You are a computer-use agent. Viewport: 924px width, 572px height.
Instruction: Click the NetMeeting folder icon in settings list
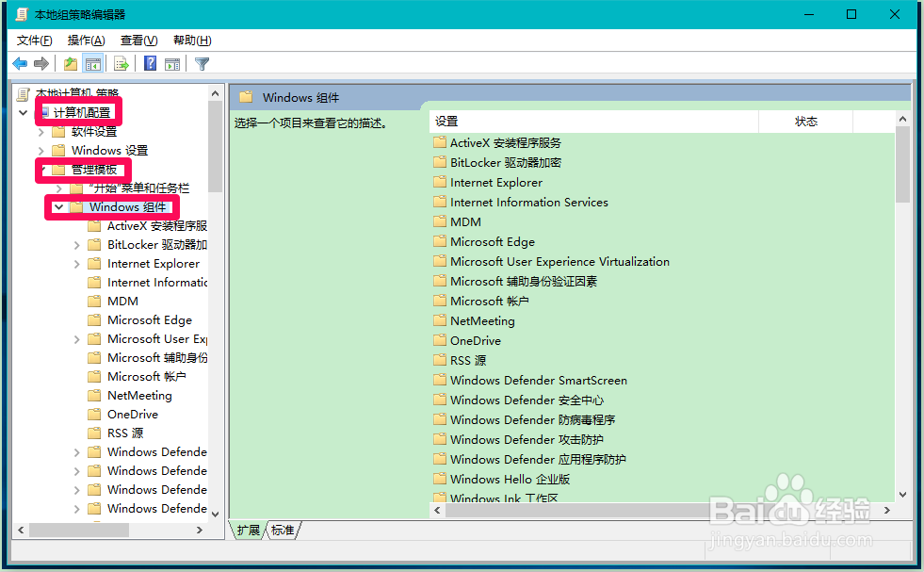[x=440, y=320]
